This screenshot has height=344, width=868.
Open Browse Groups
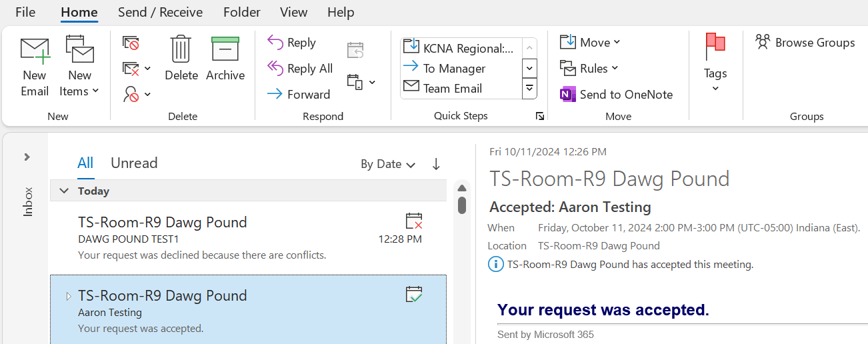pos(805,43)
